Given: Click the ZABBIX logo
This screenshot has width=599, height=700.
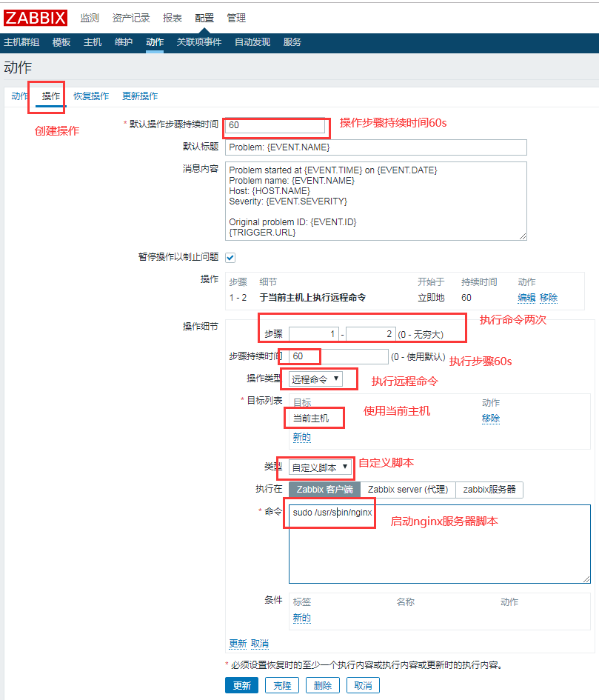Looking at the screenshot, I should coord(36,18).
